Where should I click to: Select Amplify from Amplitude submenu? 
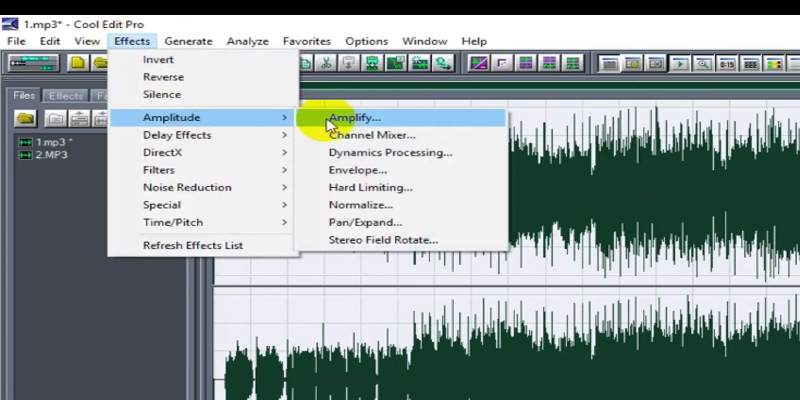click(355, 118)
